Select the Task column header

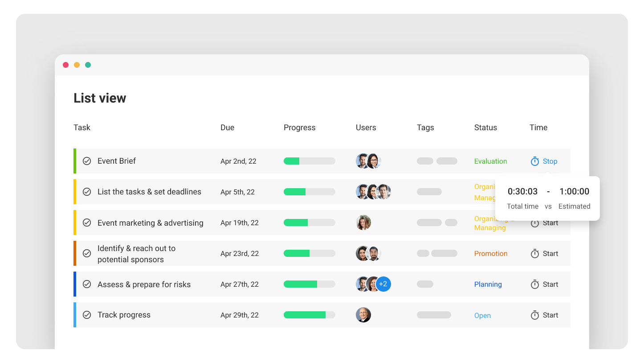82,128
